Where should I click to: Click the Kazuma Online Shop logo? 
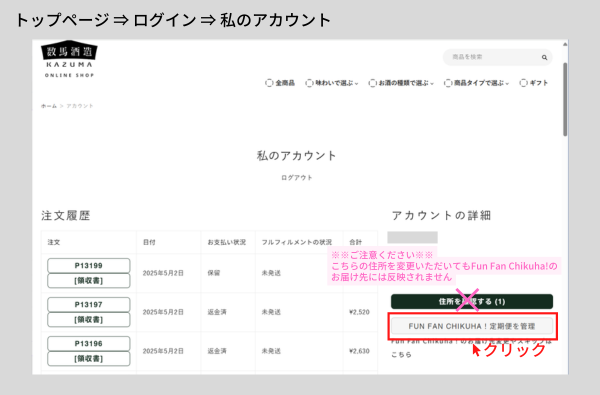(69, 59)
